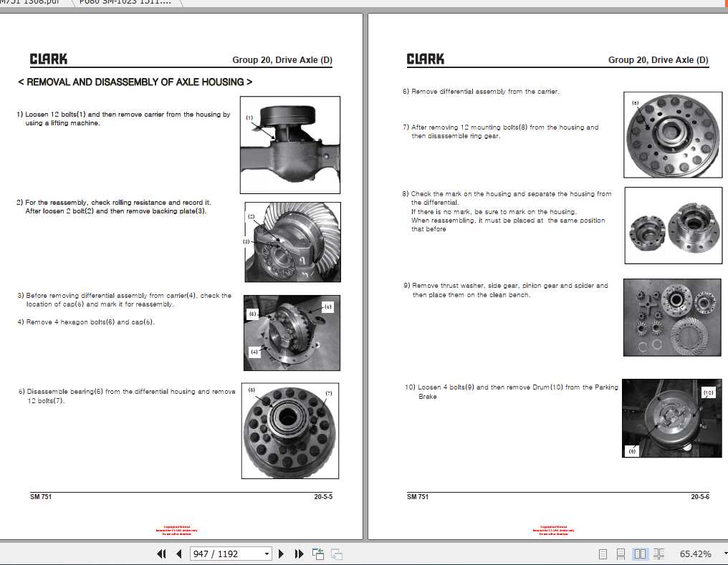Viewport: 728px width, 565px height.
Task: Switch to continuous facing pages layout
Action: pos(658,554)
